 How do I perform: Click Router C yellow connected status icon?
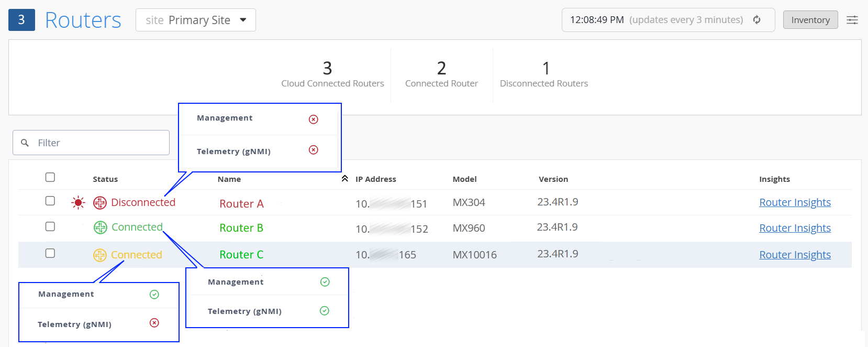click(x=99, y=255)
